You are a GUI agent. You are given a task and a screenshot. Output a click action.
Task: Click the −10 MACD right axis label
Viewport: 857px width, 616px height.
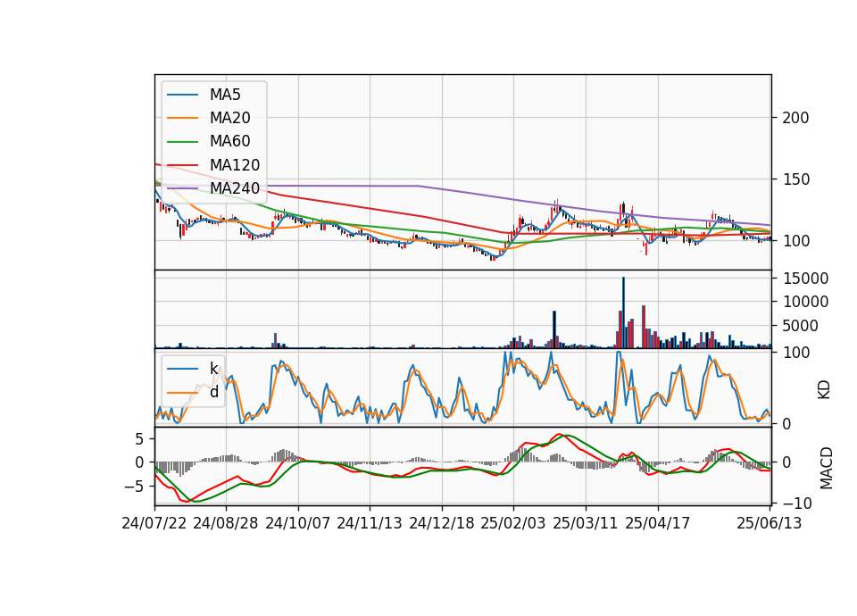click(x=797, y=503)
